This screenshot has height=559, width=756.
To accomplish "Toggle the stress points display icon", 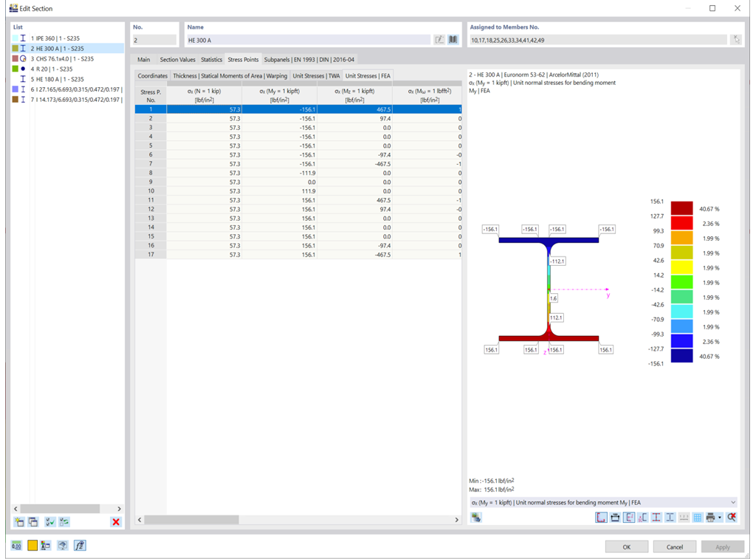I will (601, 518).
